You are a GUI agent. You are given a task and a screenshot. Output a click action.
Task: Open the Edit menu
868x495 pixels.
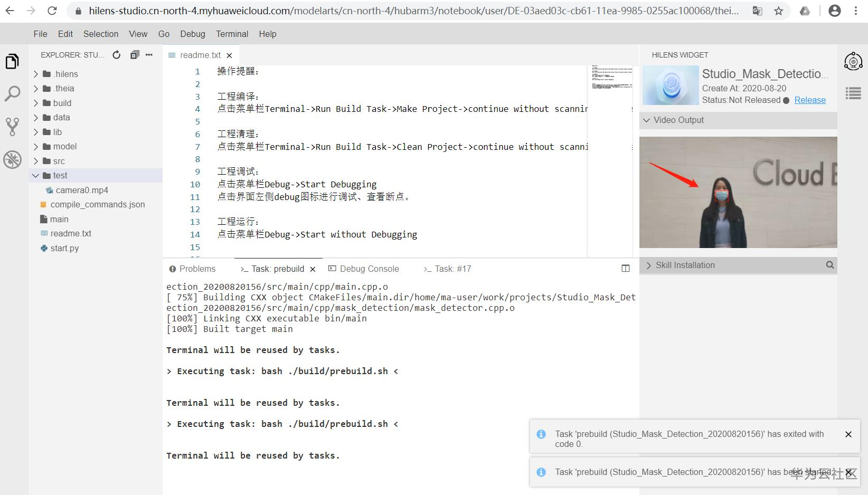[65, 34]
